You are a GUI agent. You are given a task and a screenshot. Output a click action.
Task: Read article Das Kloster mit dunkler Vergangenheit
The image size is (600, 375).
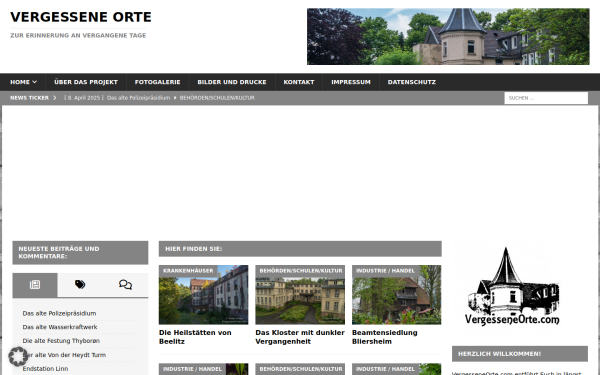(x=300, y=337)
